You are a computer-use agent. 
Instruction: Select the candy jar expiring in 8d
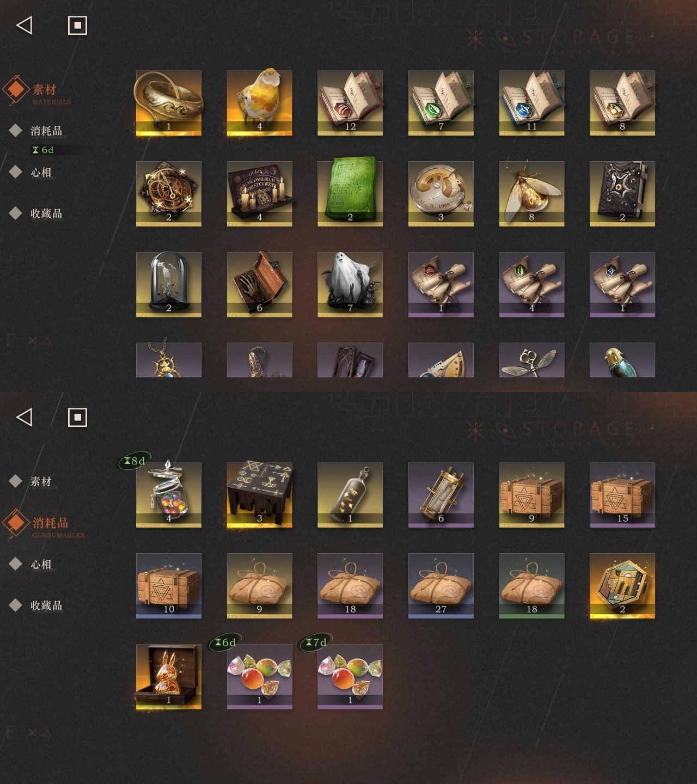(169, 495)
